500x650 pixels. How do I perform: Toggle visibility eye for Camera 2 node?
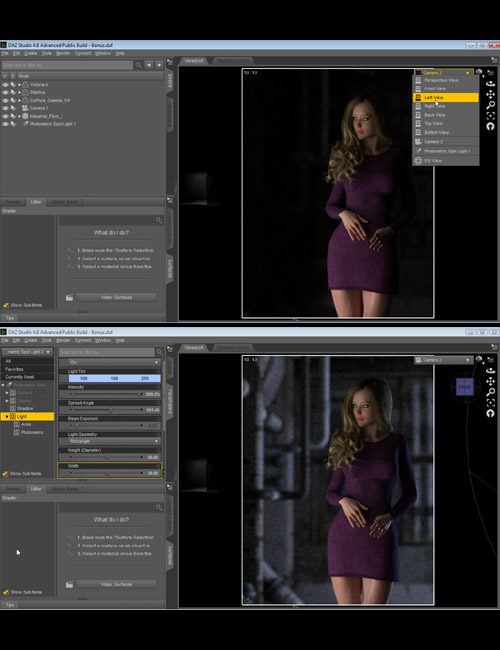coord(5,108)
